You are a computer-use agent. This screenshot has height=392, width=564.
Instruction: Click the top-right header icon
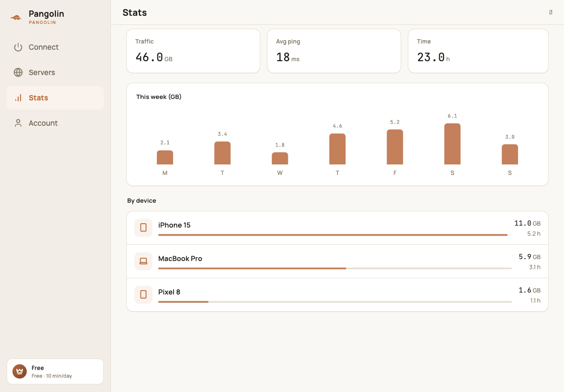tap(551, 12)
